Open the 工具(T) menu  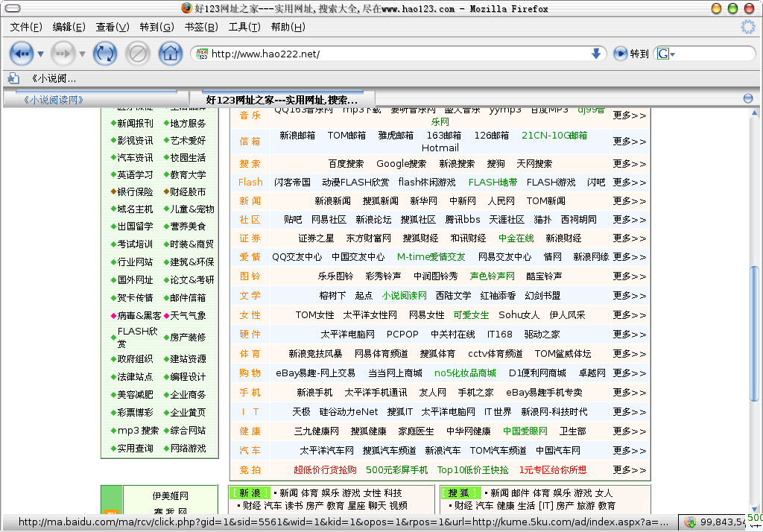[x=244, y=27]
